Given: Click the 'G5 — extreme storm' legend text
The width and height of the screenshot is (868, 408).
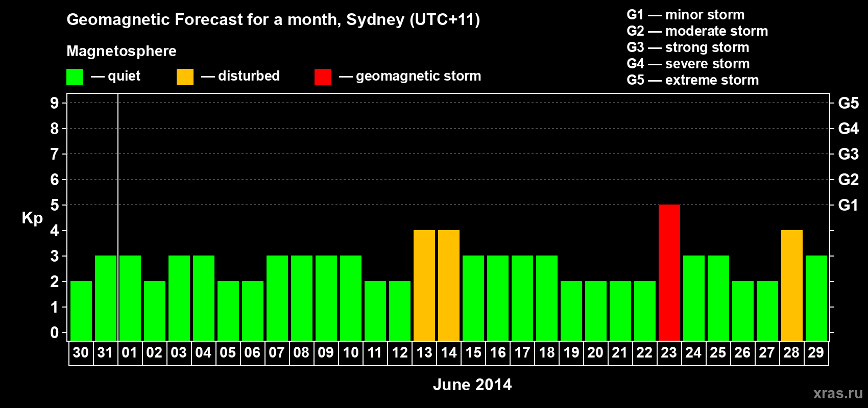Looking at the screenshot, I should point(693,80).
